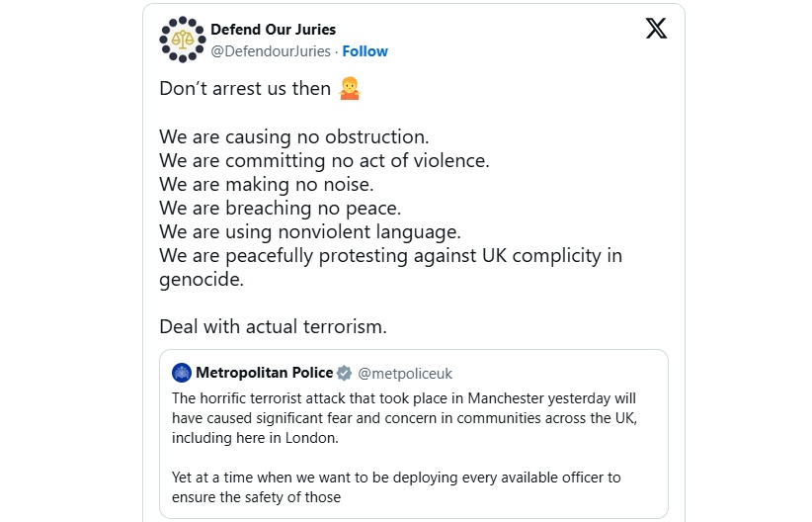Click the "We are making no noise" line
This screenshot has height=522, width=812.
point(267,184)
